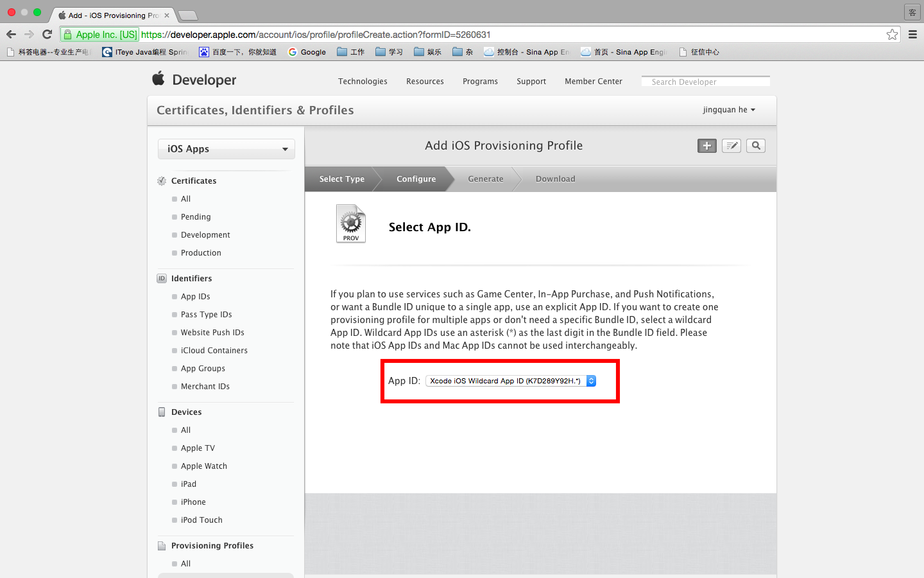Viewport: 924px width, 578px height.
Task: Open the App ID selection dropdown
Action: (x=511, y=381)
